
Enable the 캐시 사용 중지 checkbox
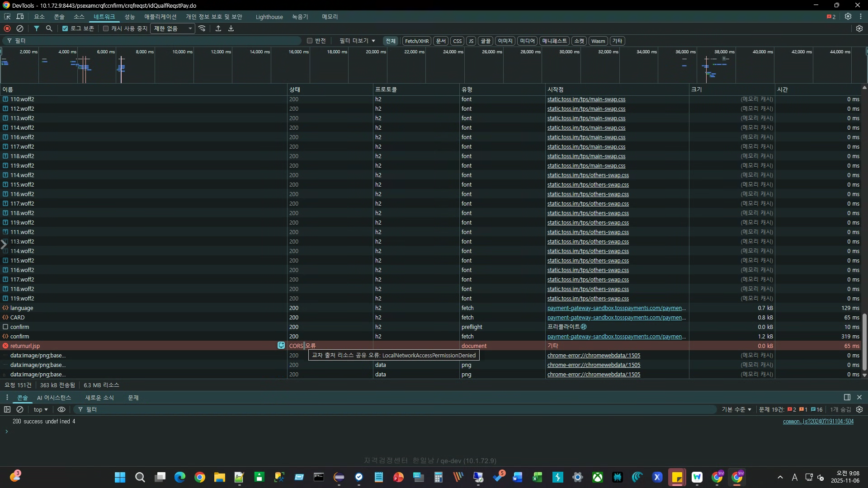pos(106,28)
